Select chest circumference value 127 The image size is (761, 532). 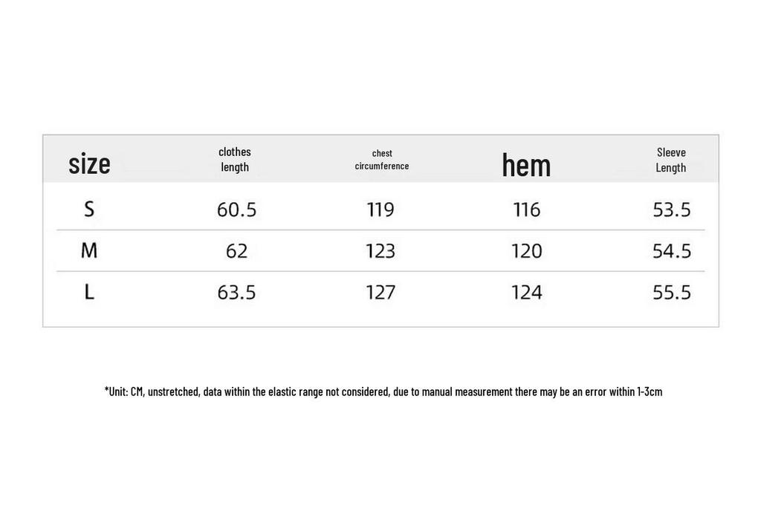[x=381, y=292]
